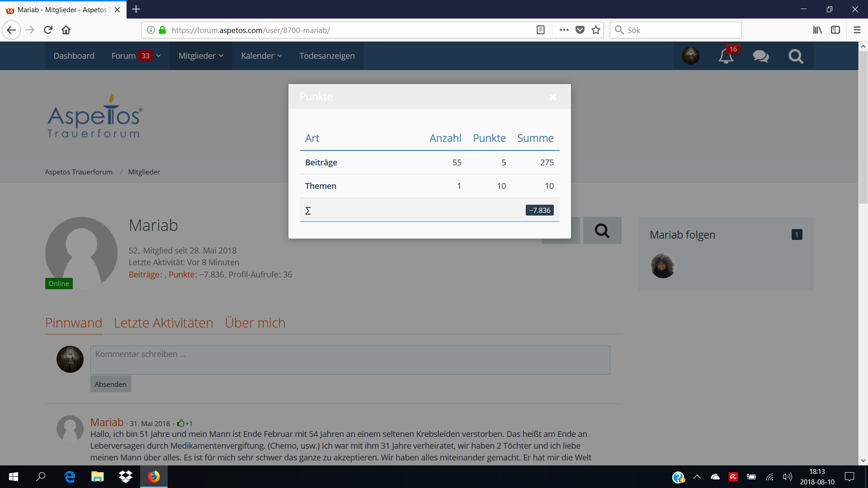868x488 pixels.
Task: Toggle reader view icon in address bar
Action: [540, 30]
